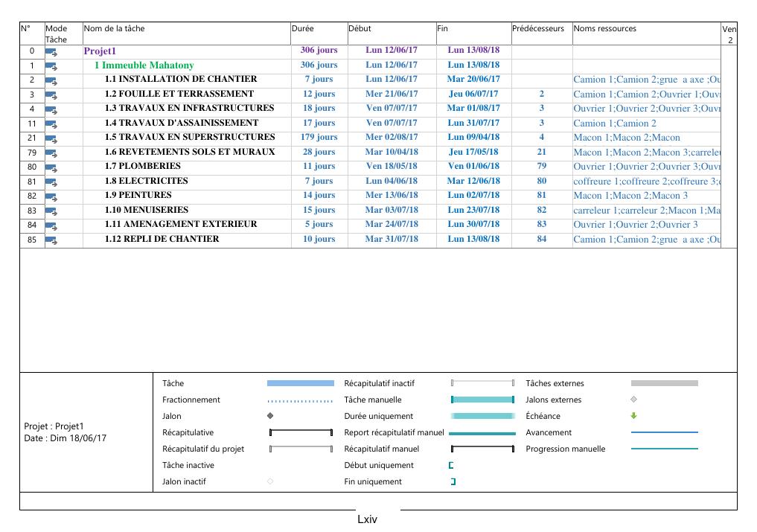
Task: Click the Lun 13/08/18 finish date of Projet1
Action: pyautogui.click(x=473, y=51)
